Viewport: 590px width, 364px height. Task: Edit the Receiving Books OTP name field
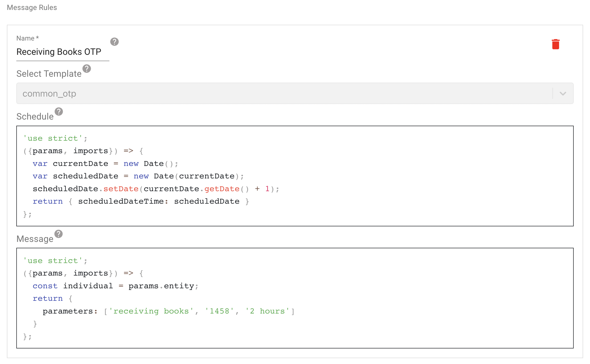[x=62, y=52]
